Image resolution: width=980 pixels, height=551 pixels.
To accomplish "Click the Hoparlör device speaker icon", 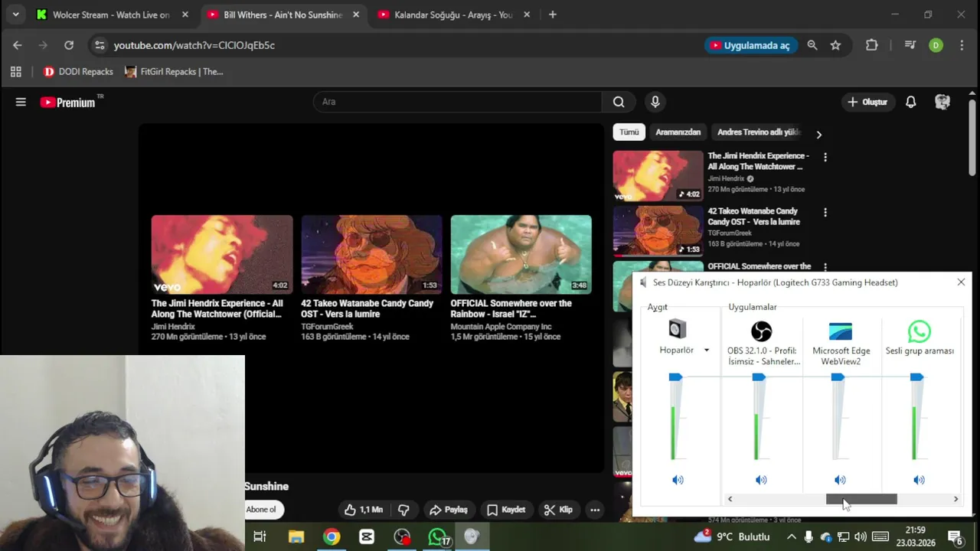I will point(677,329).
